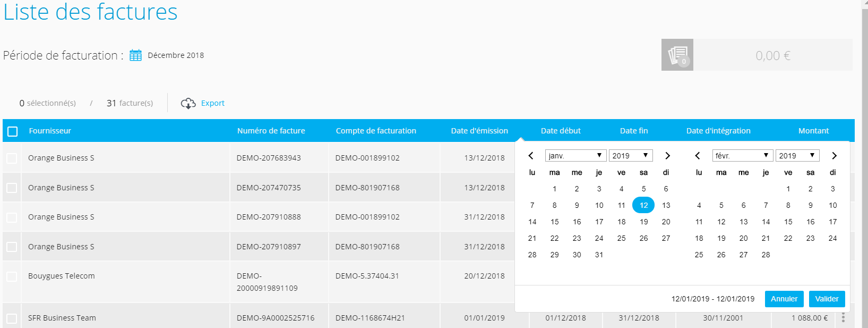Check the DEMO-207910897 invoice row
This screenshot has width=868, height=328.
coord(12,247)
